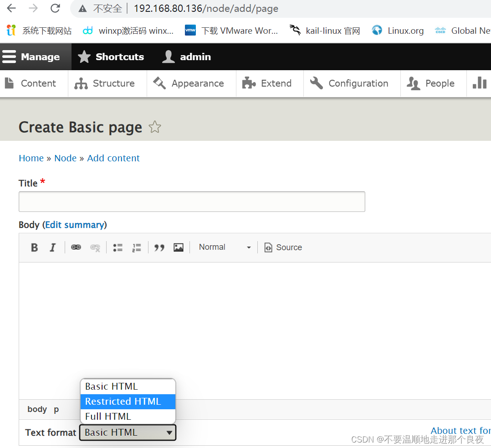Click the browser back arrow
The width and height of the screenshot is (491, 448).
click(11, 8)
